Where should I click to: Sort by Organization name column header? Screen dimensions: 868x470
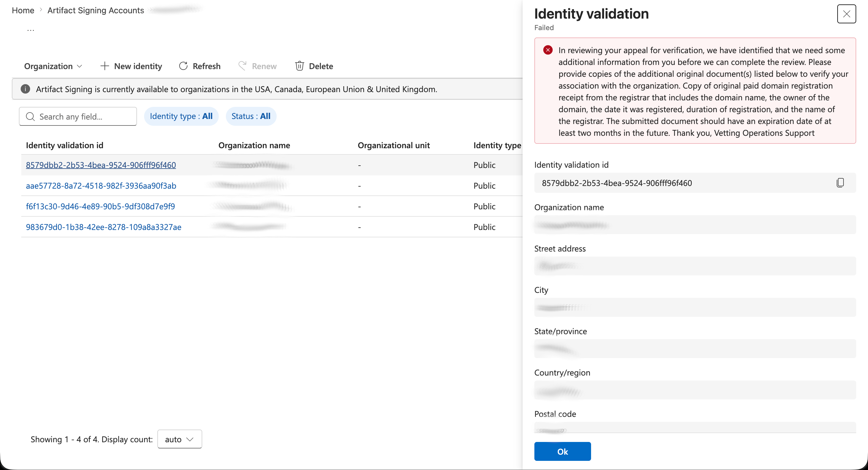pyautogui.click(x=254, y=145)
